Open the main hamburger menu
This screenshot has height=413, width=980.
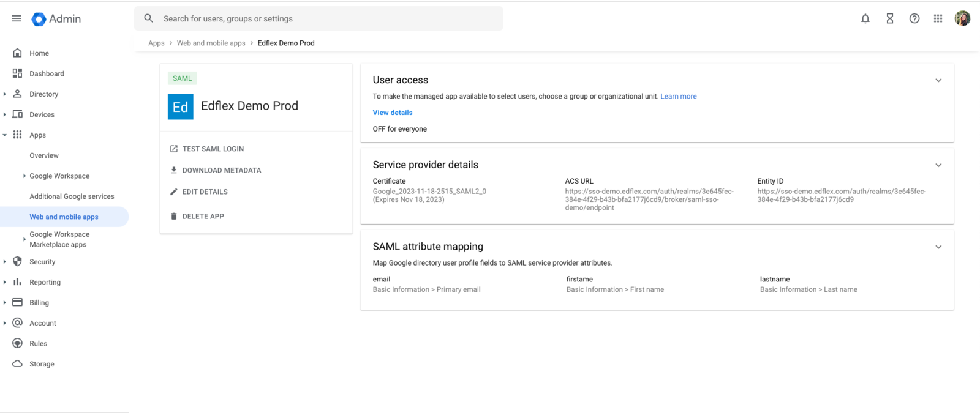[17, 19]
